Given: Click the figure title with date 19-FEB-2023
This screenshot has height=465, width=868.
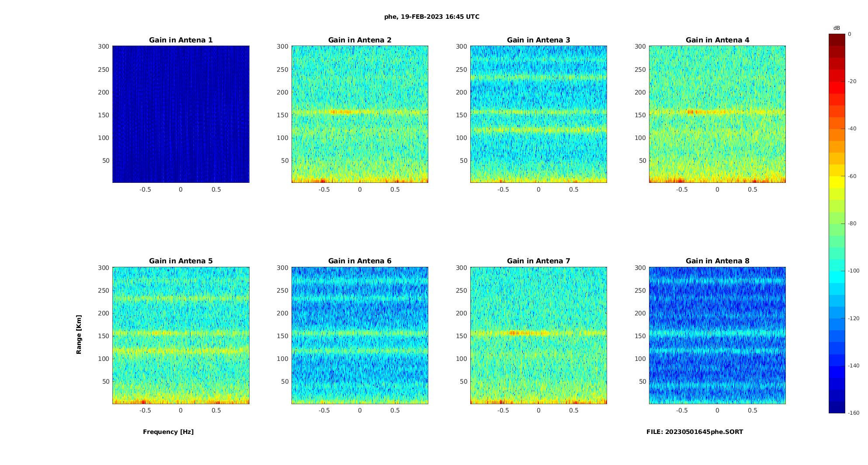Looking at the screenshot, I should (x=432, y=17).
